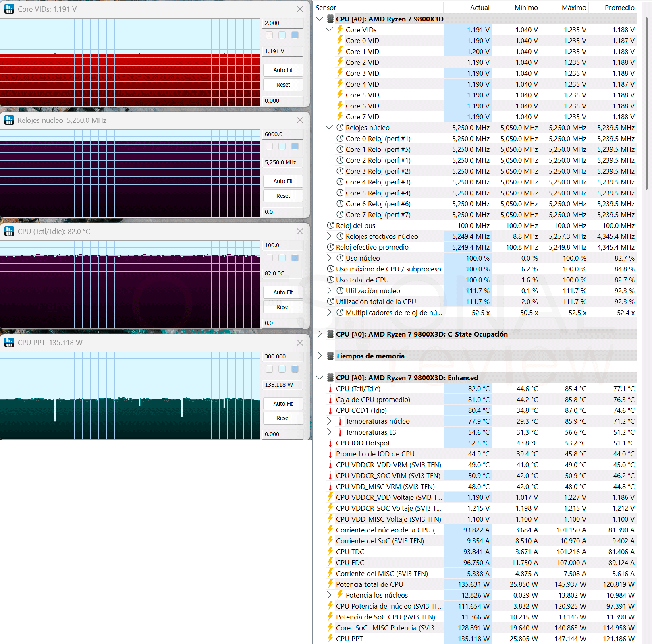Click the chip icon beside C-State Ocupación group
The height and width of the screenshot is (644, 652).
(x=330, y=334)
